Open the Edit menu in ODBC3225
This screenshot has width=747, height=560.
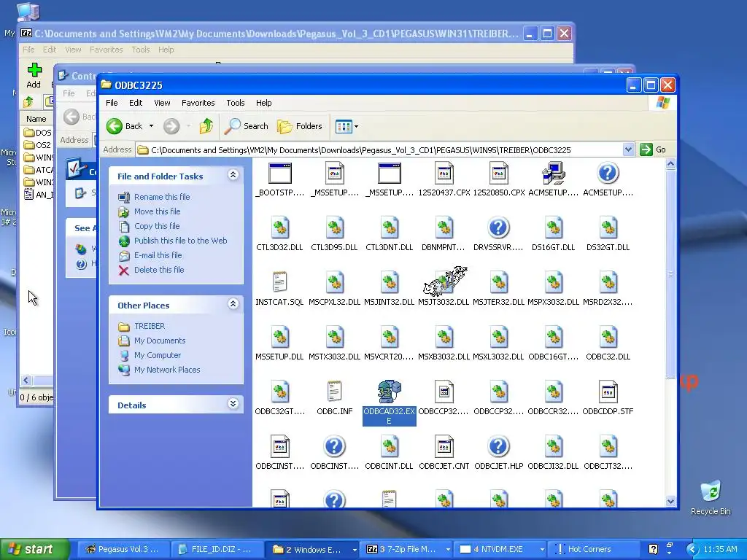tap(136, 103)
